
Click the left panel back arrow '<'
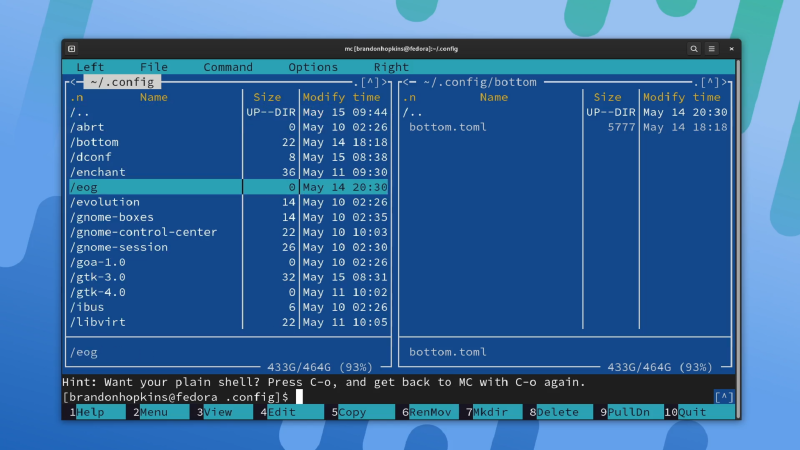point(71,82)
